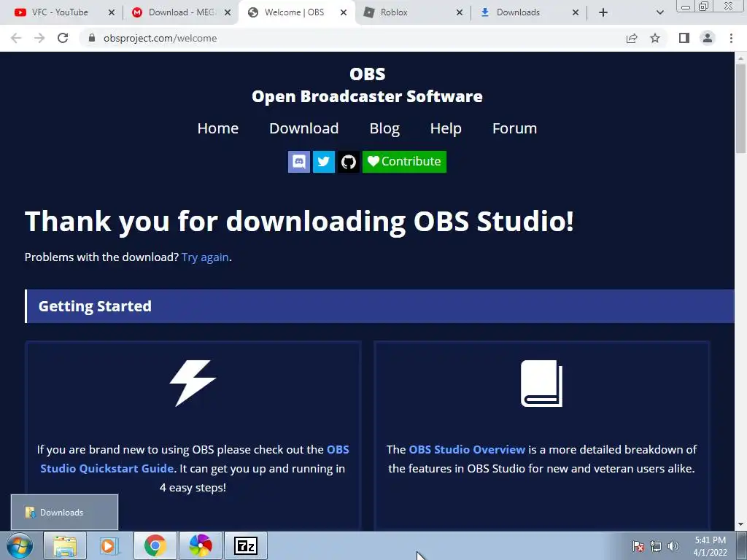Select the Downloads taskbar preview
Viewport: 747px width, 560px height.
coord(64,513)
